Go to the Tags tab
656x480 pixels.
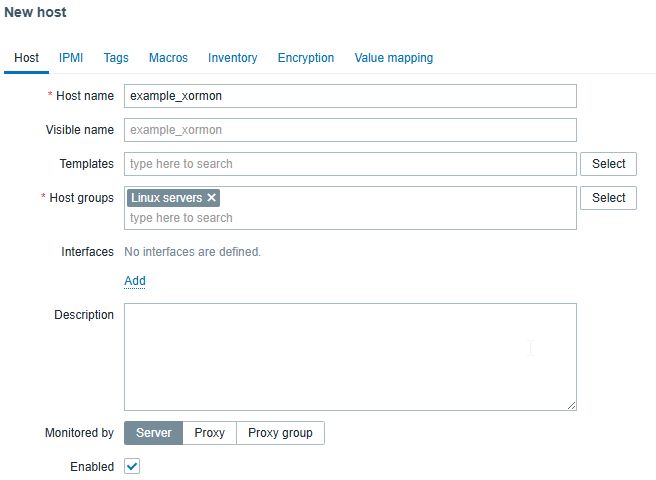116,58
